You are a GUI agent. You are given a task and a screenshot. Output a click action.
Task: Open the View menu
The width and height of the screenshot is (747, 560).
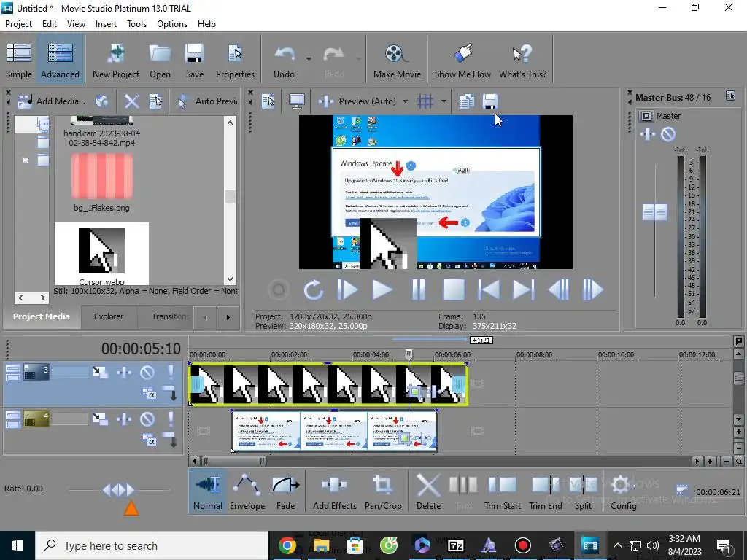tap(76, 24)
